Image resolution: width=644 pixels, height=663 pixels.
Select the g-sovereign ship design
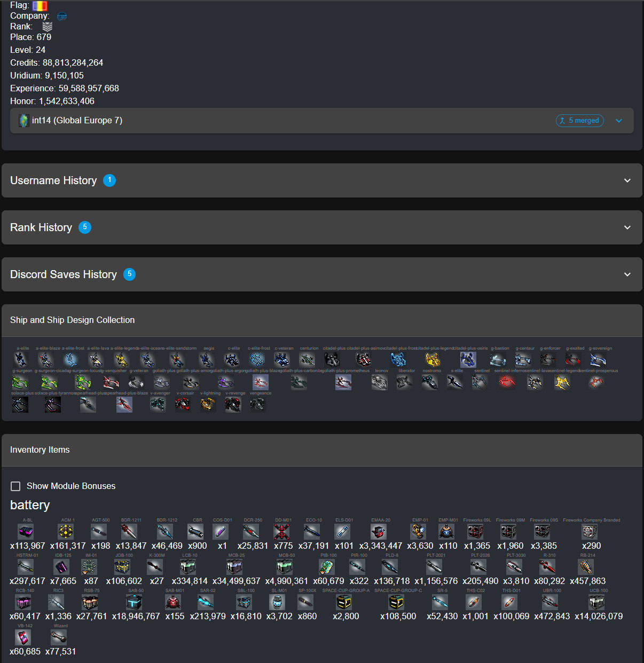tap(598, 359)
